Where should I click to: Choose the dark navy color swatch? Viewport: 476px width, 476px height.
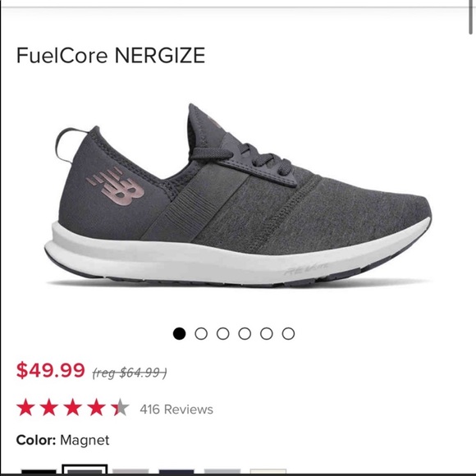(176, 471)
